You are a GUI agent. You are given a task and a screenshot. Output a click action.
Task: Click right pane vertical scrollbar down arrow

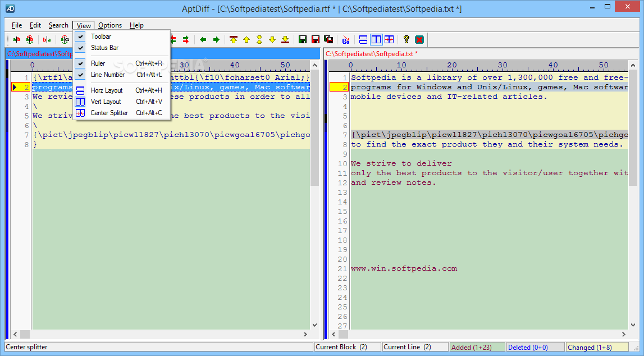click(633, 325)
